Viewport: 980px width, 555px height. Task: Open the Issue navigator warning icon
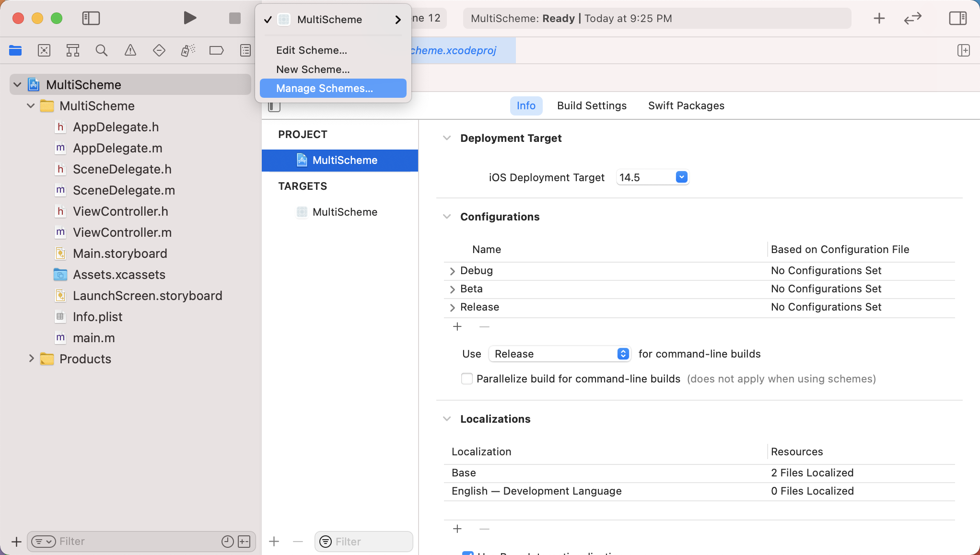[x=130, y=50]
